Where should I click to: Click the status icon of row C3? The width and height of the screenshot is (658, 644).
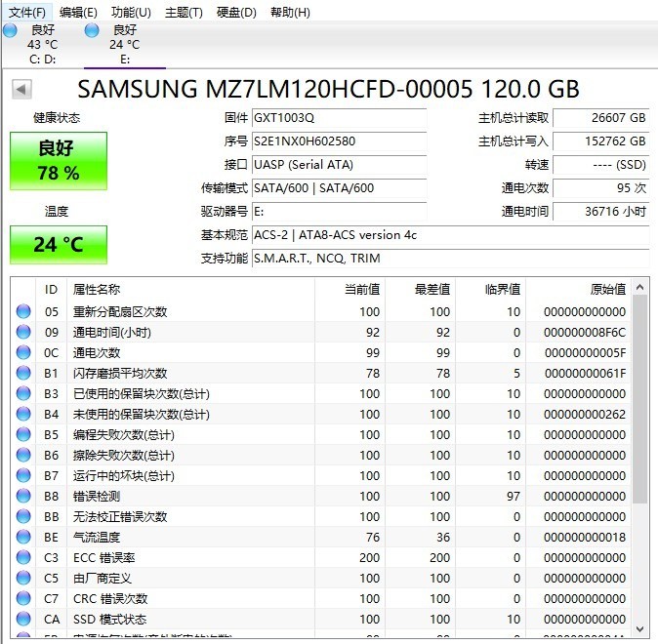[x=23, y=557]
